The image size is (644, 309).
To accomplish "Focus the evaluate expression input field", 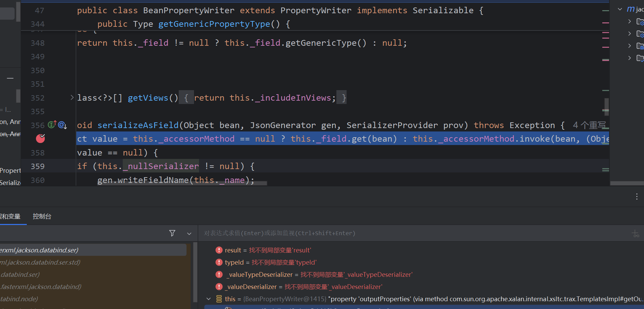I will click(414, 233).
